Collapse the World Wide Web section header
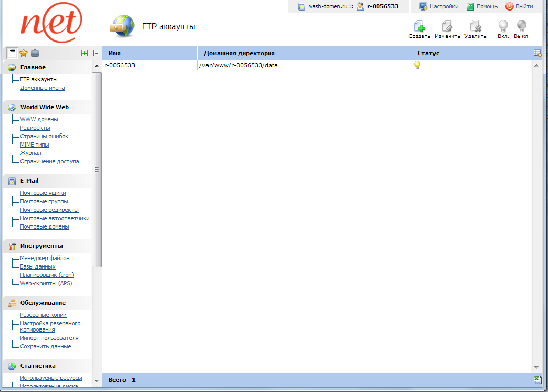Image resolution: width=548 pixels, height=392 pixels. pos(45,107)
